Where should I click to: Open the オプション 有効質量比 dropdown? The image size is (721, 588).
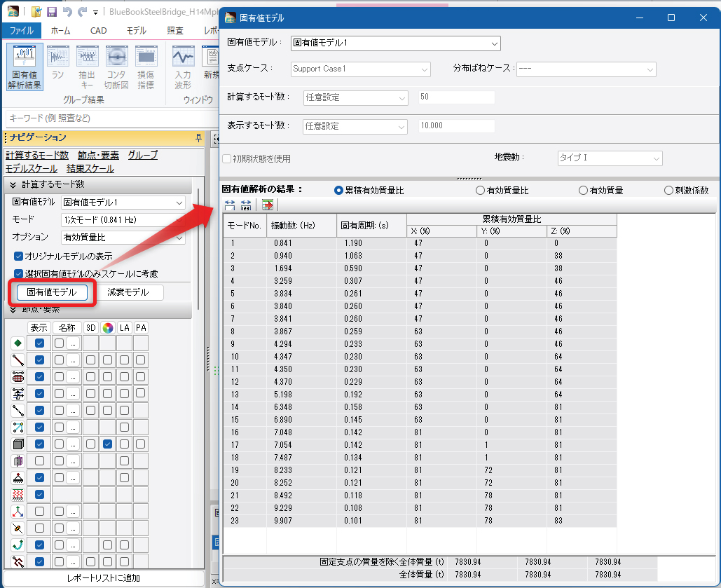click(123, 238)
